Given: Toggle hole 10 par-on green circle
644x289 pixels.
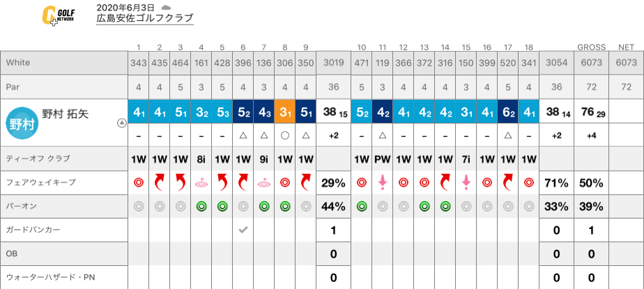Looking at the screenshot, I should coord(362,207).
